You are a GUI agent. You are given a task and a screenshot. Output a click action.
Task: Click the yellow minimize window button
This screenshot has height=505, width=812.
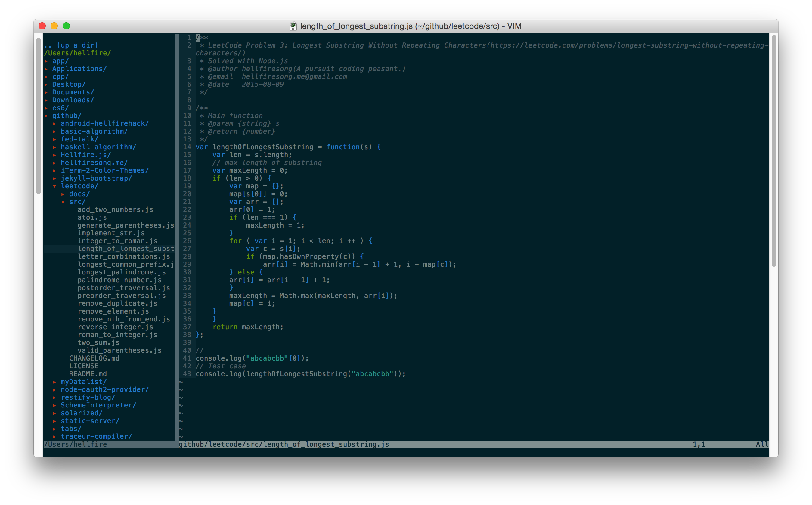tap(54, 26)
